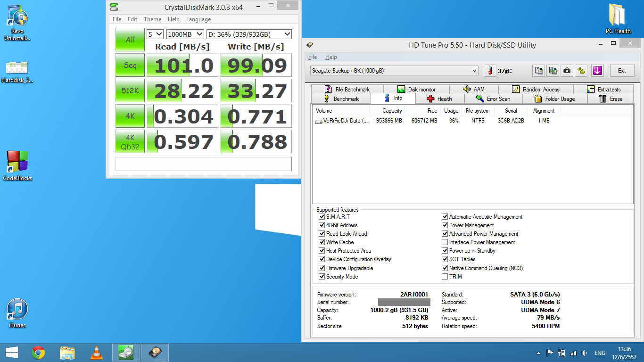The image size is (644, 362).
Task: Start the Seq benchmark test
Action: tap(130, 65)
